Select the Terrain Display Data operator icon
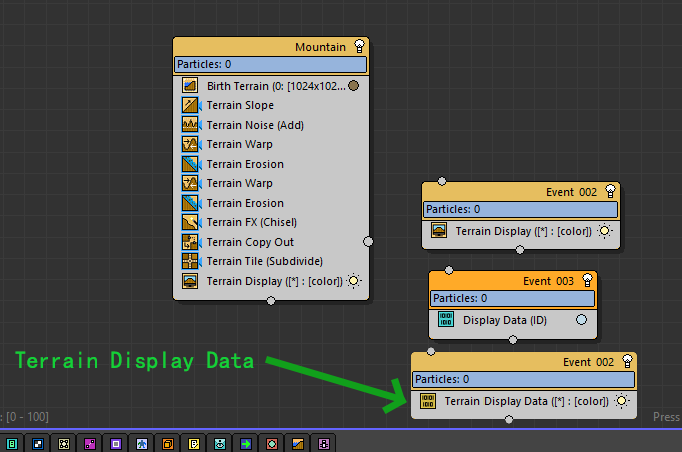Viewport: 682px width, 452px height. (x=428, y=401)
